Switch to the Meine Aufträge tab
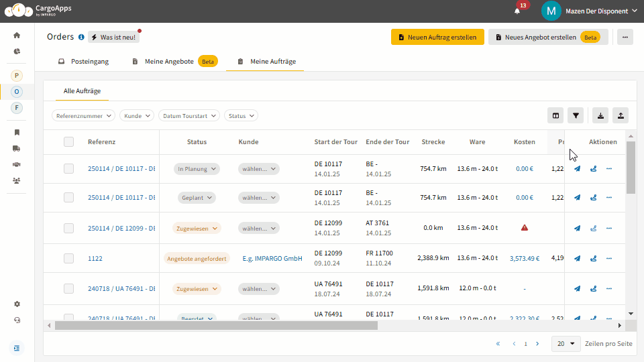 pos(266,61)
